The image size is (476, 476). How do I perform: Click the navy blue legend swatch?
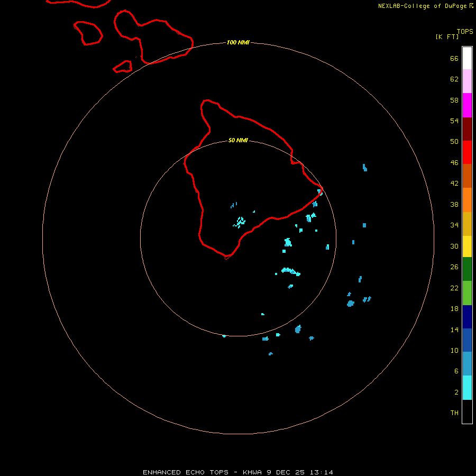[x=467, y=317]
